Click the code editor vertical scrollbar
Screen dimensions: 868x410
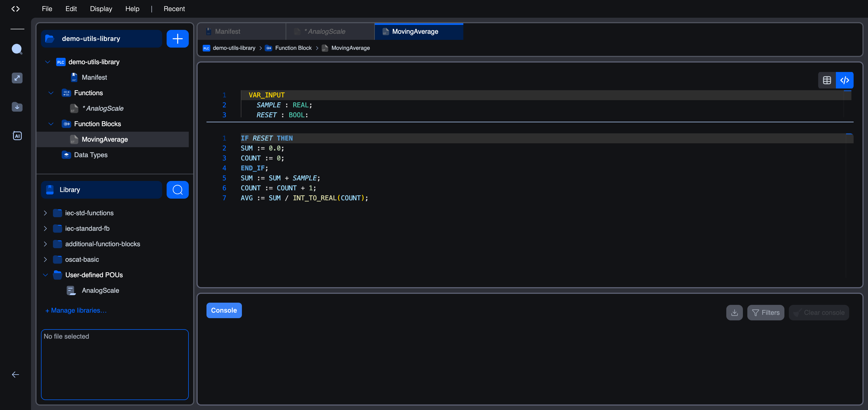849,206
